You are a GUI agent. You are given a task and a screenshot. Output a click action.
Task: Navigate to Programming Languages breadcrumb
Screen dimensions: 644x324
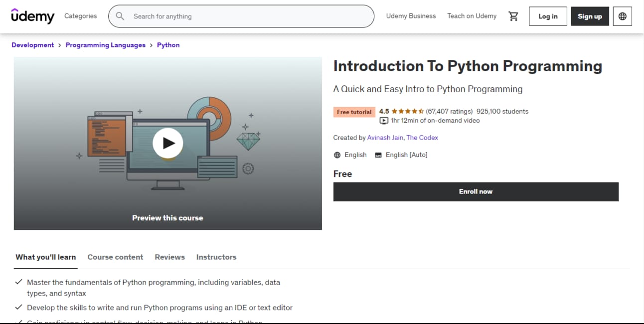click(105, 45)
